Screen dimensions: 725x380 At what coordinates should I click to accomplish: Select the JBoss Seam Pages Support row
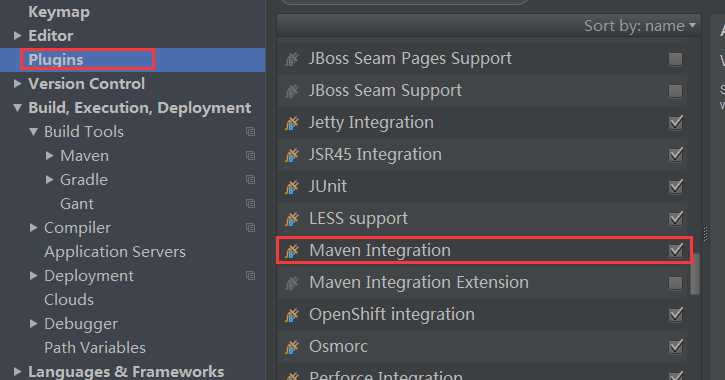tap(483, 59)
